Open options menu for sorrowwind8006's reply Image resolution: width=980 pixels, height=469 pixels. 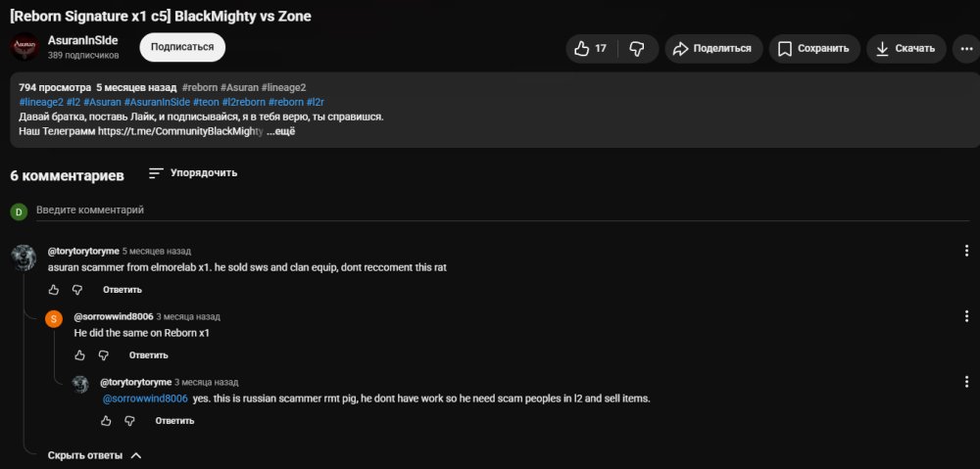pos(967,316)
